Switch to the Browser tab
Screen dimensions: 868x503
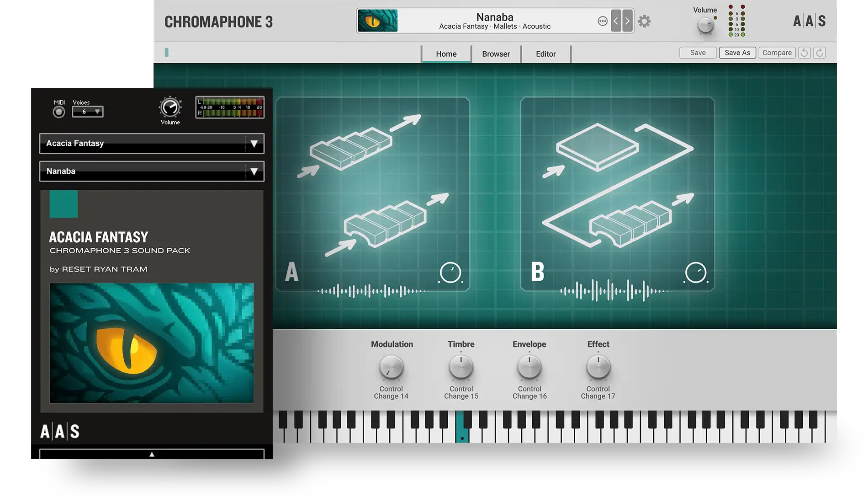496,54
